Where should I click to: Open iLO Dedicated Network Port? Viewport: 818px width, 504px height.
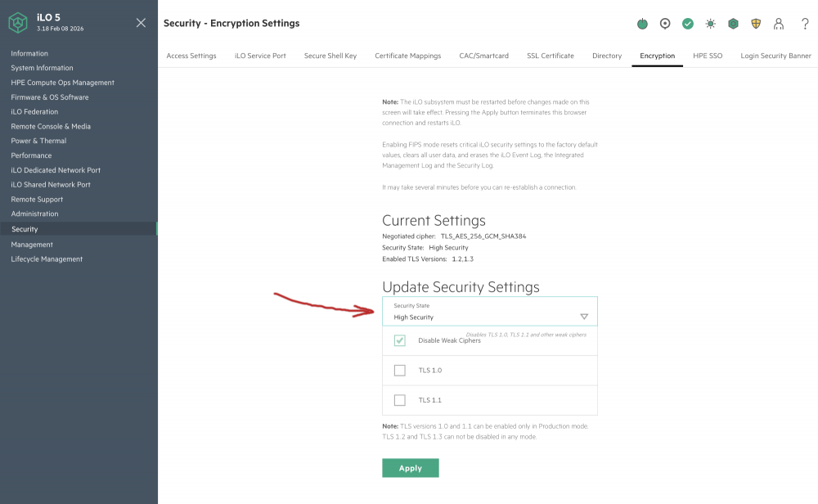click(56, 170)
